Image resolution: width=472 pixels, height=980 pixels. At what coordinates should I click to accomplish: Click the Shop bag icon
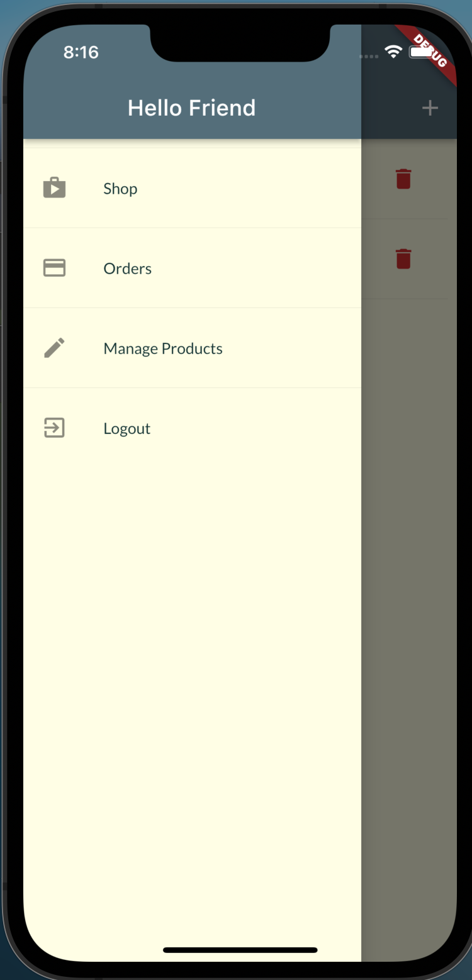click(x=54, y=188)
